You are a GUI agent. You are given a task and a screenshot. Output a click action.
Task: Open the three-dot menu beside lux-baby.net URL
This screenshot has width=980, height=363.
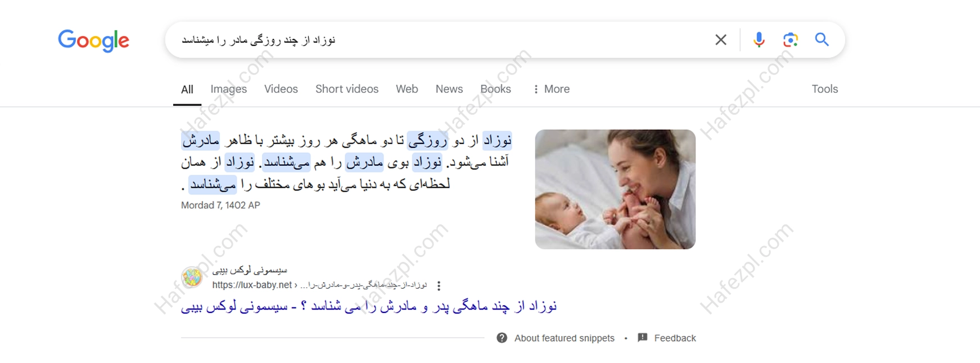pyautogui.click(x=439, y=285)
